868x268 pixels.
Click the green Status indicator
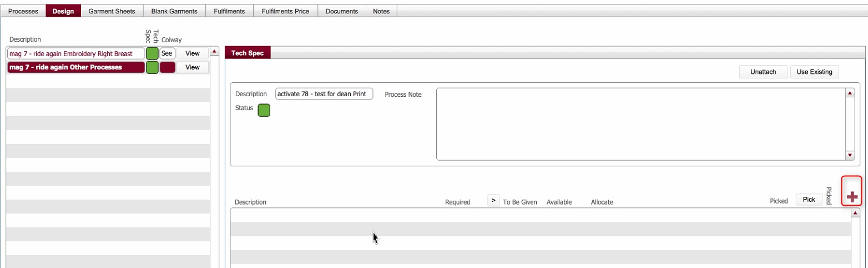click(x=264, y=110)
